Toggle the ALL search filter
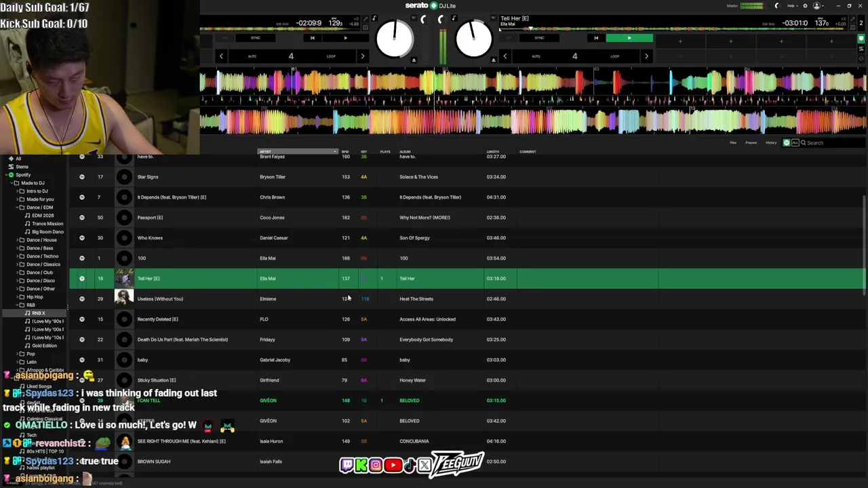Viewport: 868px width, 488px height. (x=795, y=143)
